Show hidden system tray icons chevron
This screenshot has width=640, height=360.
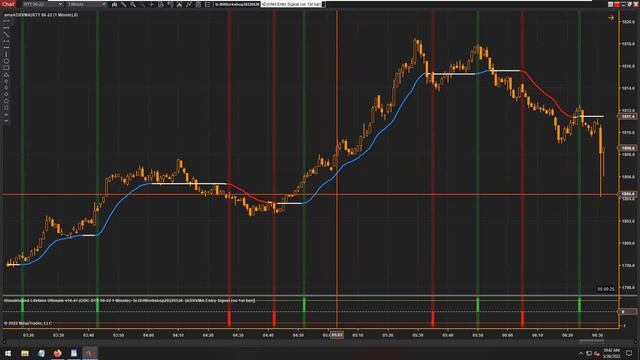pos(581,353)
